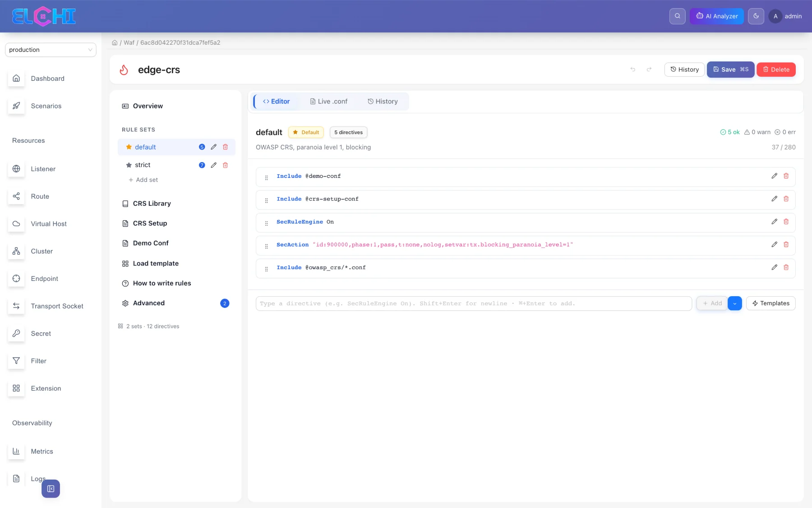The image size is (812, 508).
Task: Toggle dark mode moon icon
Action: point(756,16)
